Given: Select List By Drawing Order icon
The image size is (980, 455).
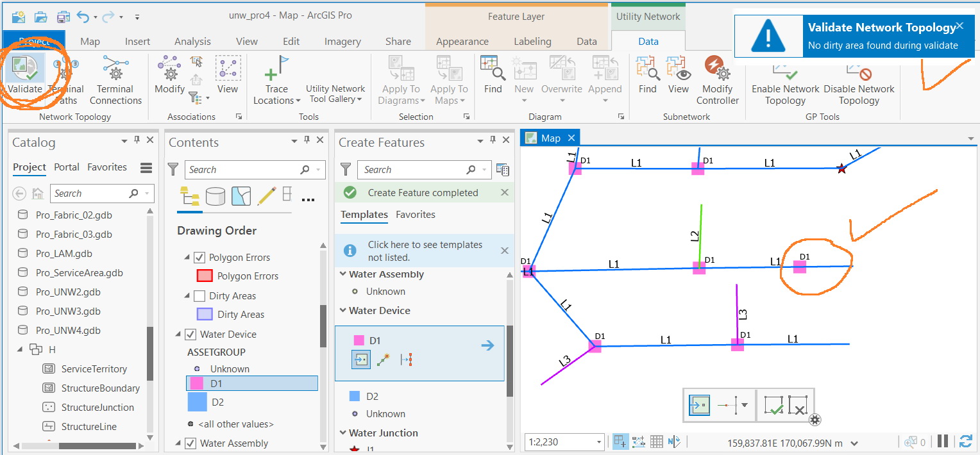Looking at the screenshot, I should (x=189, y=195).
